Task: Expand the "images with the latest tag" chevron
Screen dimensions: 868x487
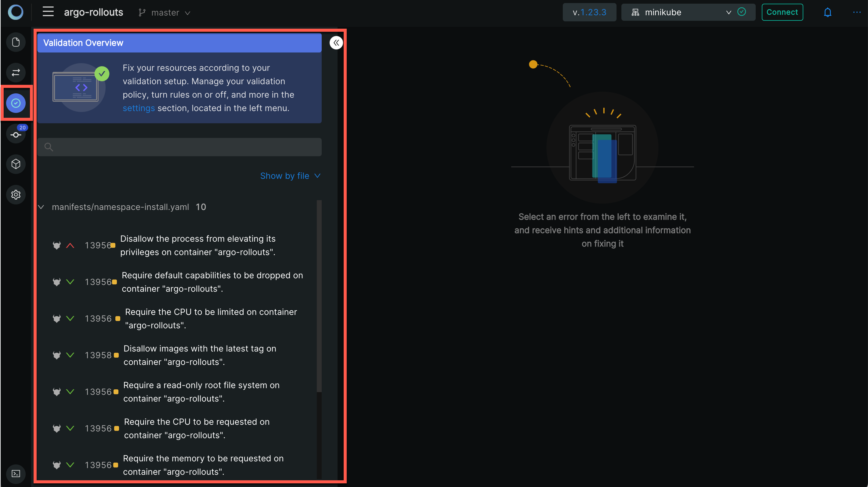Action: 70,355
